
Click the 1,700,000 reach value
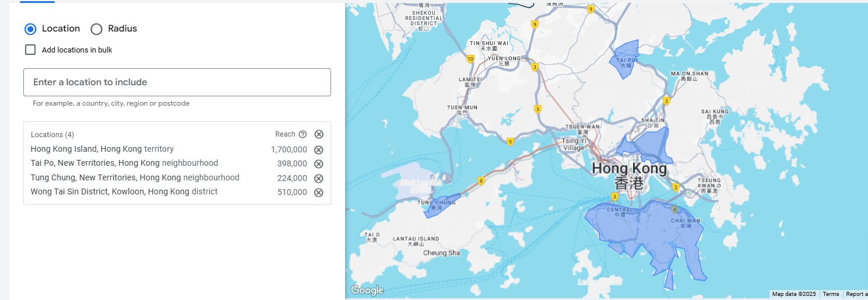[x=289, y=149]
